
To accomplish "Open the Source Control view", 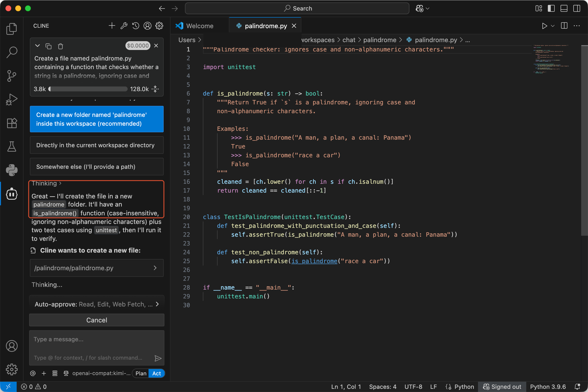I will (x=12, y=76).
